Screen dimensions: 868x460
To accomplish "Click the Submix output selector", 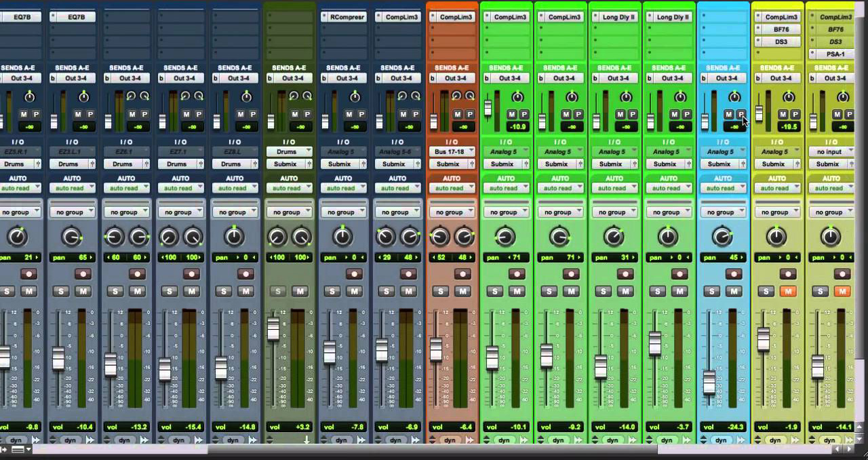I will (x=506, y=164).
